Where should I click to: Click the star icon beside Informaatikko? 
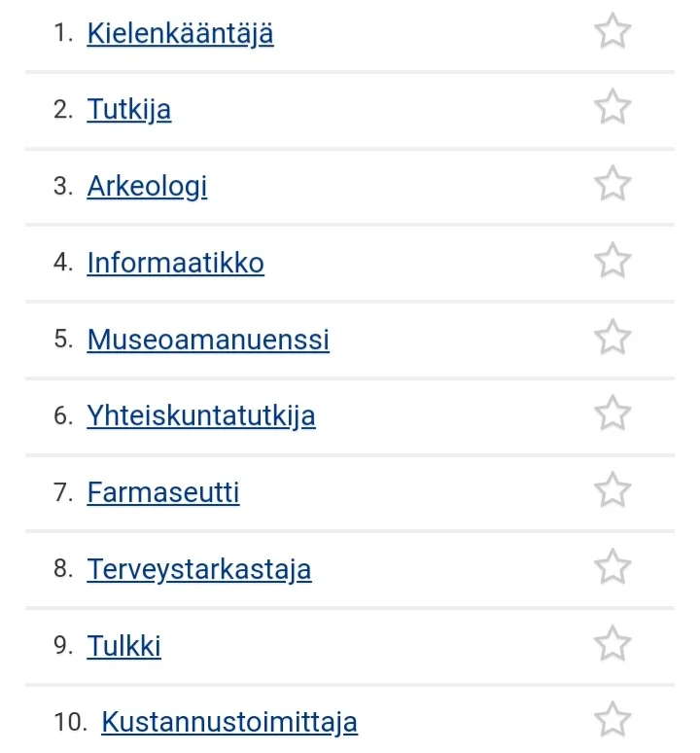(612, 261)
